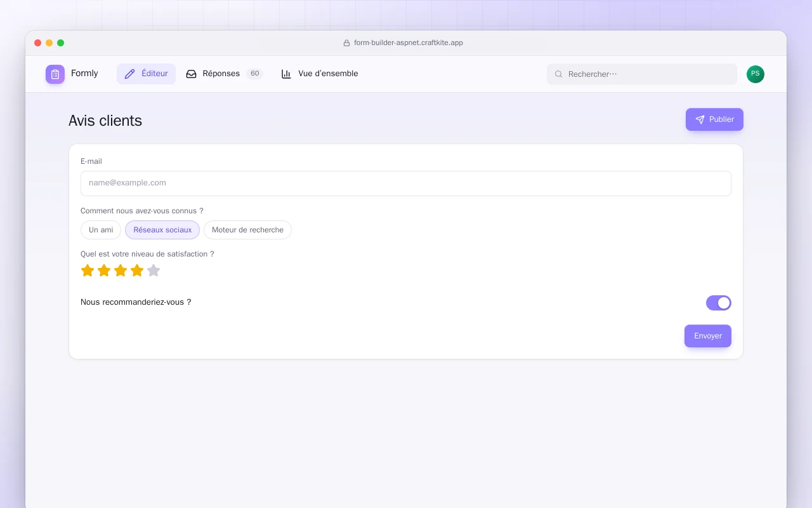Click the "Avis clients" form title
The height and width of the screenshot is (508, 812).
click(105, 121)
